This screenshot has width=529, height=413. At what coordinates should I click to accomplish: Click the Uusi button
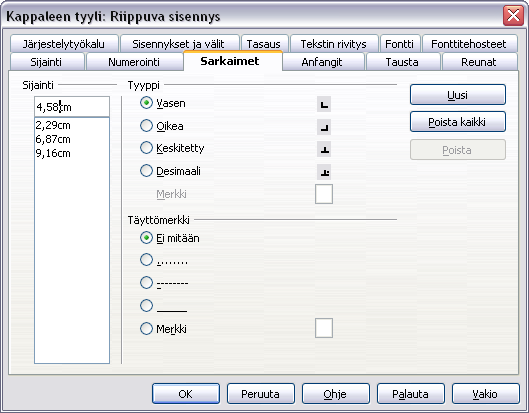[458, 95]
